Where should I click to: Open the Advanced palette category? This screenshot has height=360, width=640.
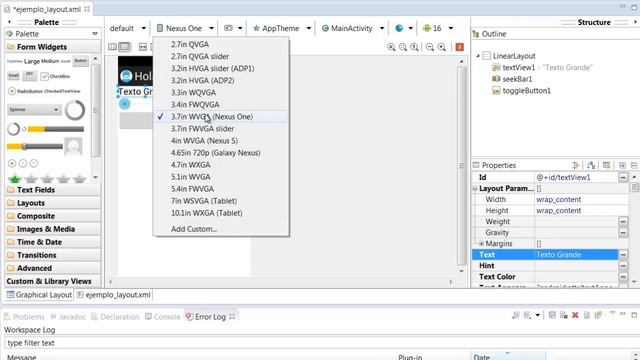(x=53, y=268)
